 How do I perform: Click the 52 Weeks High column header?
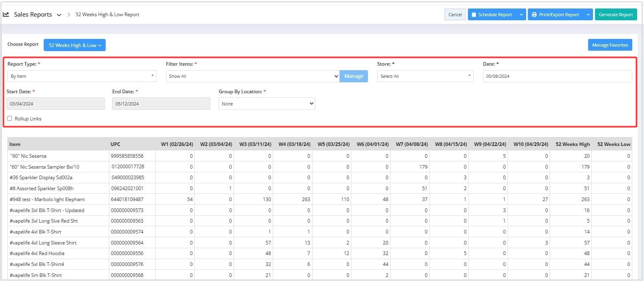[x=572, y=144]
